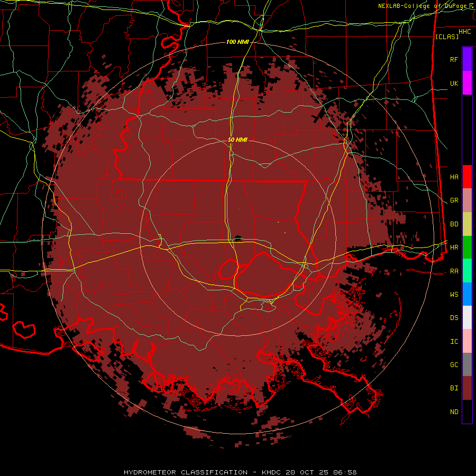Click the 'DS' legend label
The width and height of the screenshot is (476, 476).
click(454, 318)
